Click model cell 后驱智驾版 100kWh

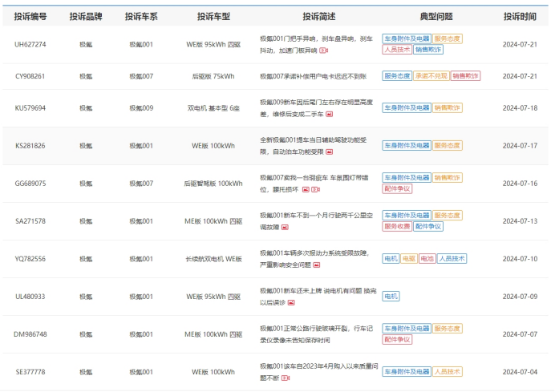213,184
